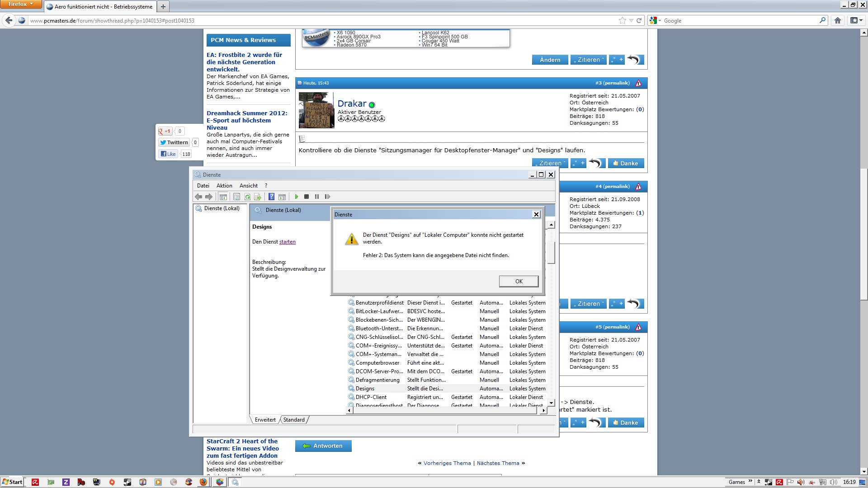This screenshot has height=488, width=868.
Task: Go to Firefox home page icon
Action: tap(838, 20)
